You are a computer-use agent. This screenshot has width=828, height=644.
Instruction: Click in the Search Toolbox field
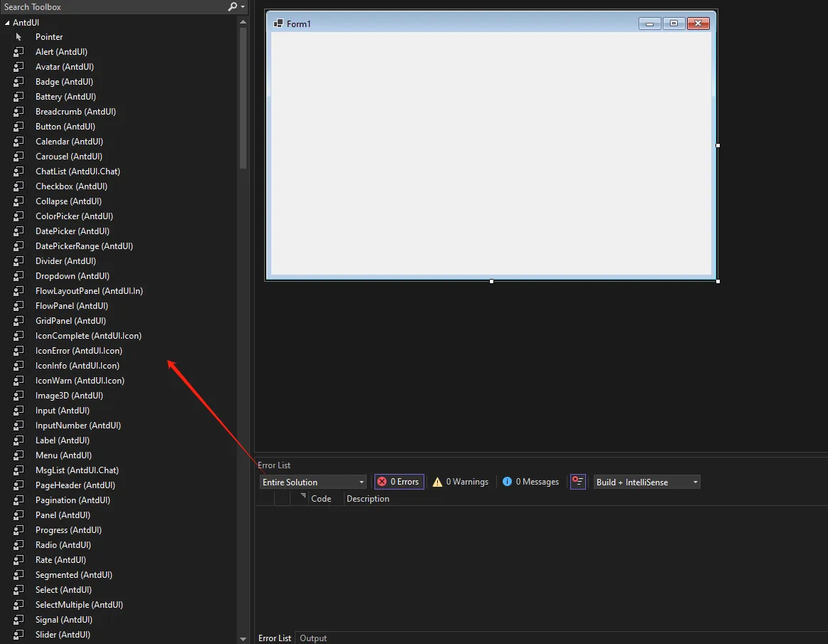coord(114,6)
